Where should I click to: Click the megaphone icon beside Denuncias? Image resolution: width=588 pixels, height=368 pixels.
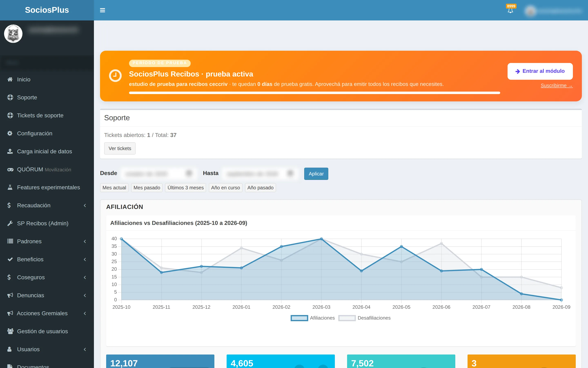pos(10,295)
